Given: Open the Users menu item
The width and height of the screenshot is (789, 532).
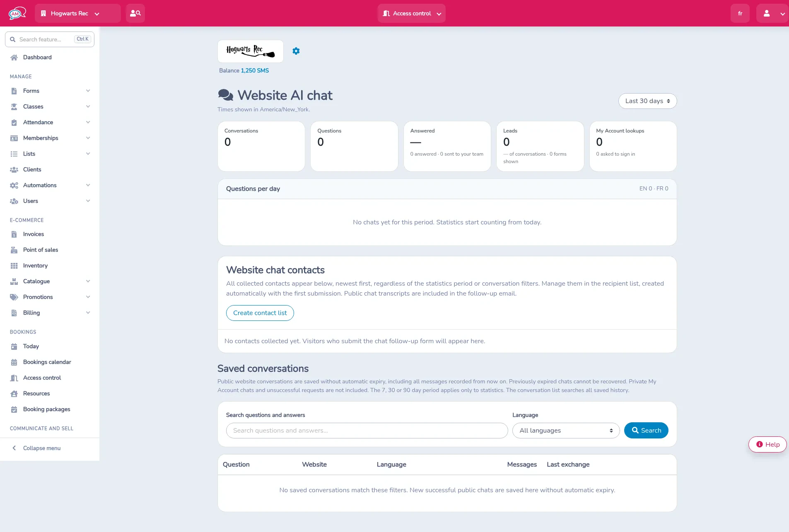Looking at the screenshot, I should pos(50,201).
